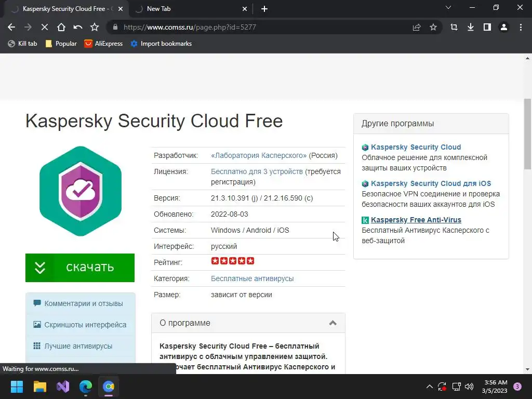Open the user profile menu
Image resolution: width=532 pixels, height=399 pixels.
click(x=504, y=27)
